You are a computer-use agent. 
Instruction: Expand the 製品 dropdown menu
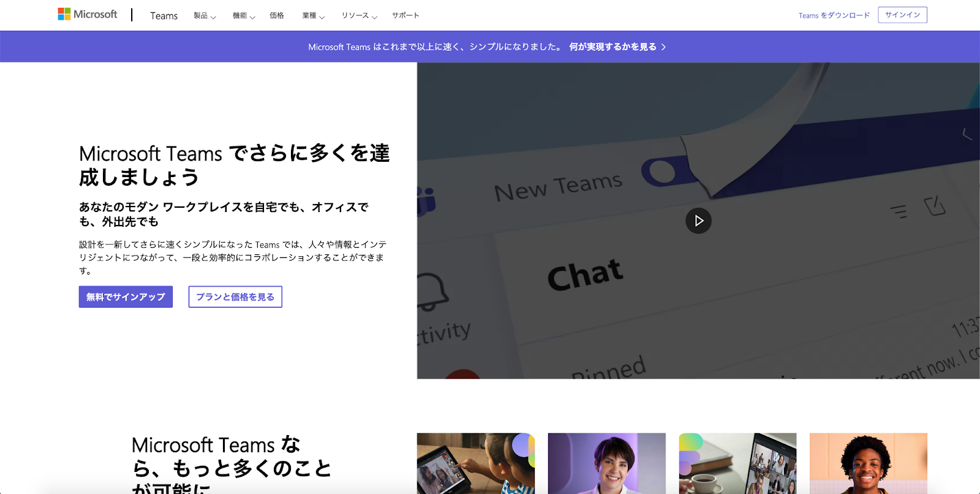tap(205, 16)
